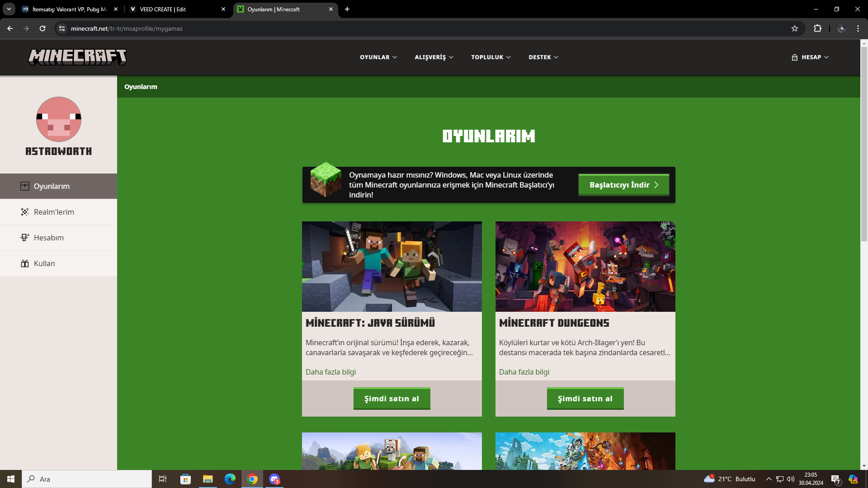
Task: Click the pig profile avatar
Action: click(59, 119)
